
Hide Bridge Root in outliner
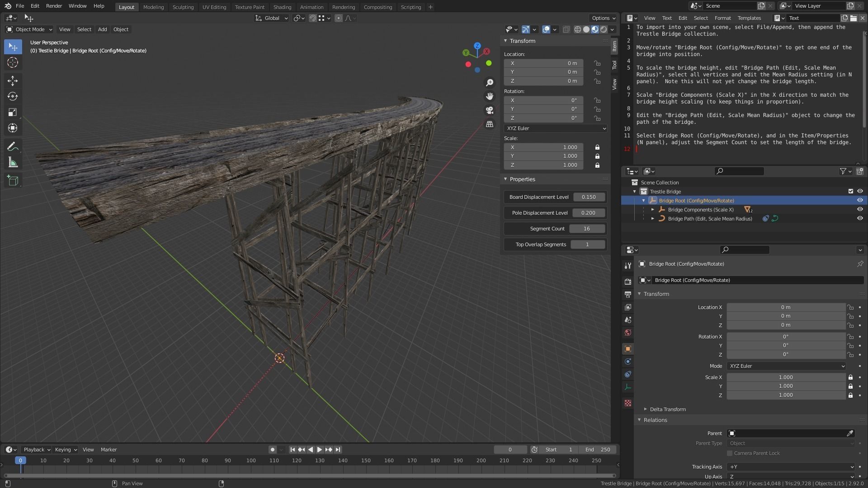(860, 200)
